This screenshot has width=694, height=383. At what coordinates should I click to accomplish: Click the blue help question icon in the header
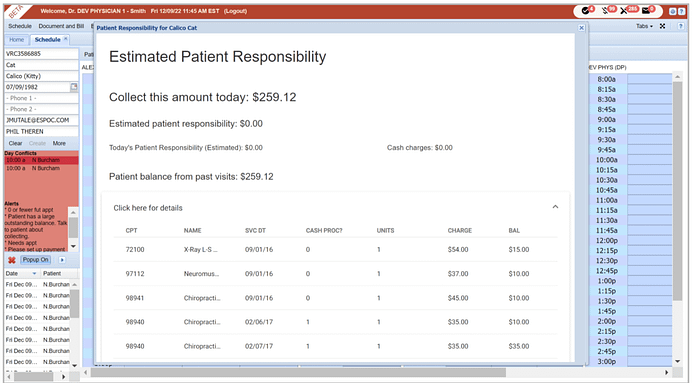[681, 12]
